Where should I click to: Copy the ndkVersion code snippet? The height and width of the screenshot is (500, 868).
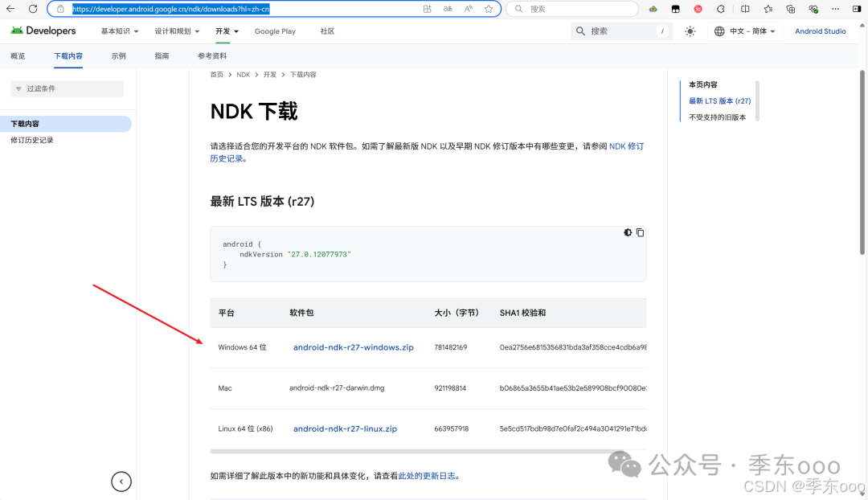pos(641,232)
